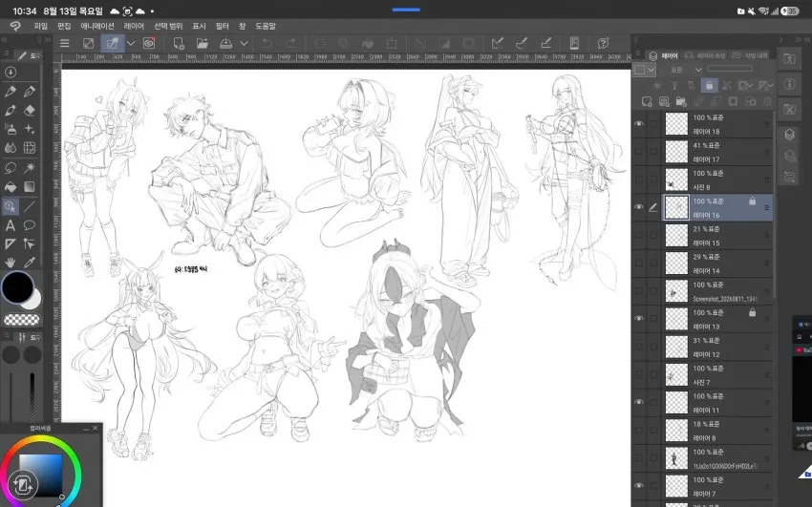
Task: Toggle the Lock Layer button
Action: pyautogui.click(x=709, y=85)
